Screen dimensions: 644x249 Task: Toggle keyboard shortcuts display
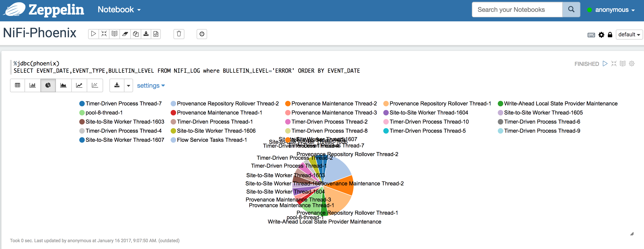[591, 35]
